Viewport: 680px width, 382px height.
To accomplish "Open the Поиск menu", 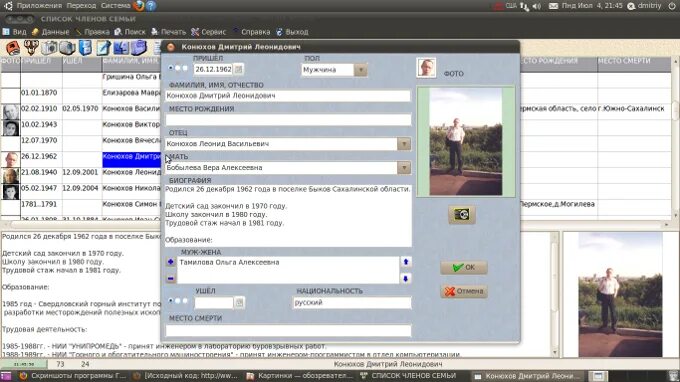I will (x=130, y=32).
